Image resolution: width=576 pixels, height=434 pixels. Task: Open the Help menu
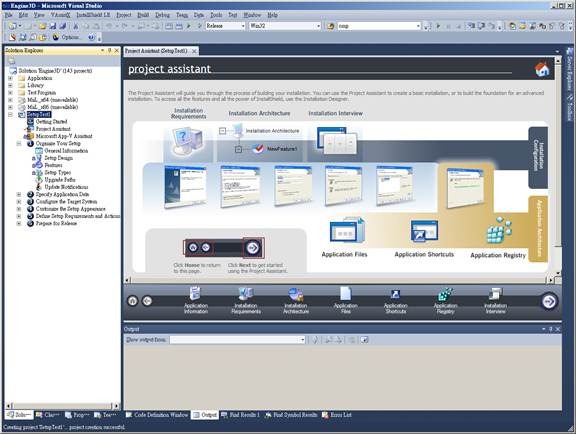point(272,15)
